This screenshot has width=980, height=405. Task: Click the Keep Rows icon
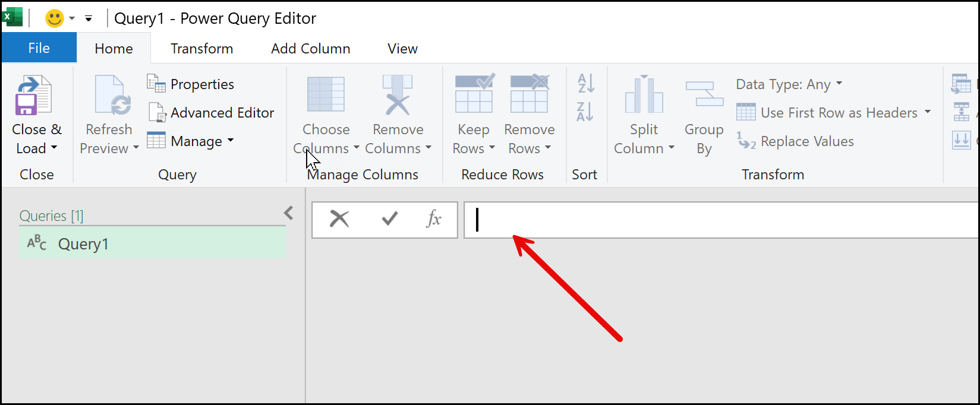pyautogui.click(x=474, y=94)
